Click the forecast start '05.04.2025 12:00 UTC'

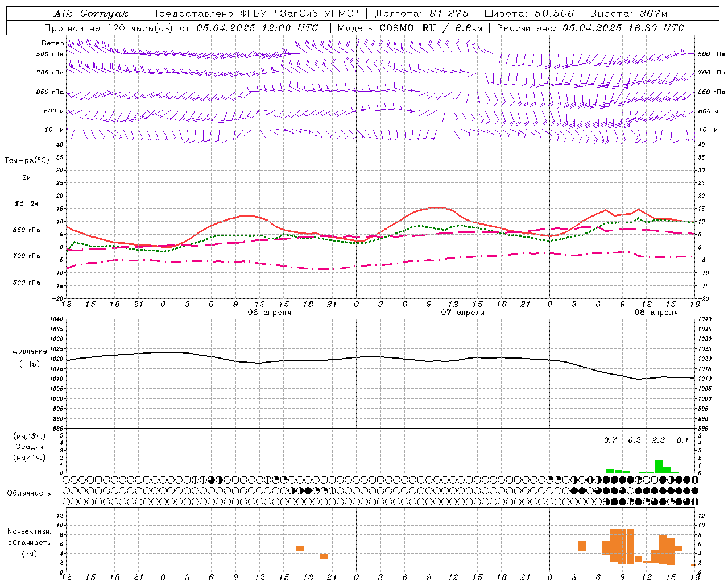(257, 28)
